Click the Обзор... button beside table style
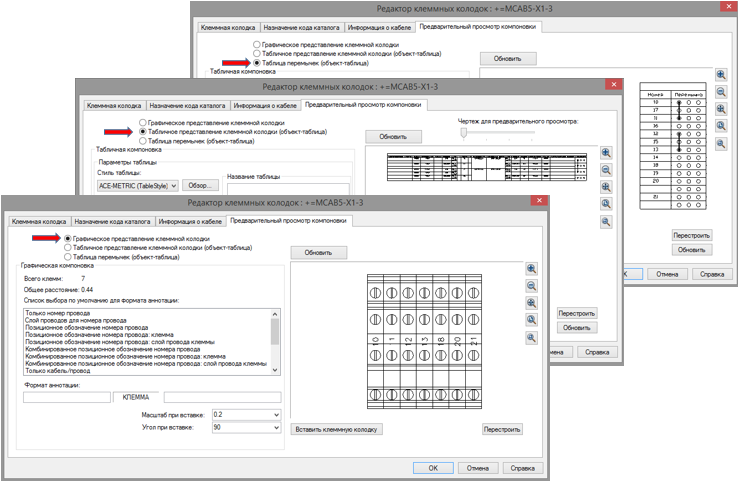The width and height of the screenshot is (738, 481). (x=200, y=185)
